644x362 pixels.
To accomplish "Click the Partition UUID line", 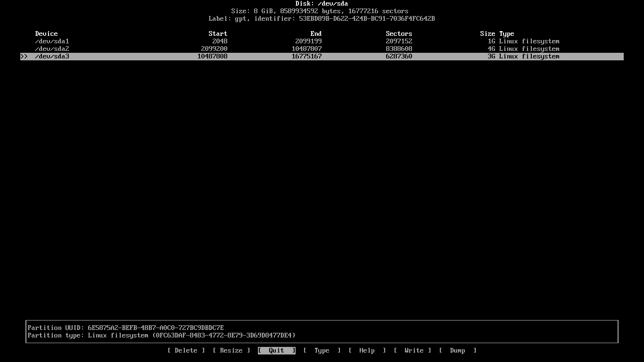I will 125,328.
